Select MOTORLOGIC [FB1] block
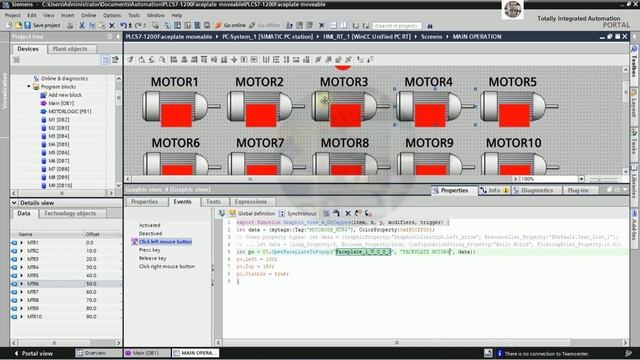Viewport: 640px width, 360px height. [70, 111]
